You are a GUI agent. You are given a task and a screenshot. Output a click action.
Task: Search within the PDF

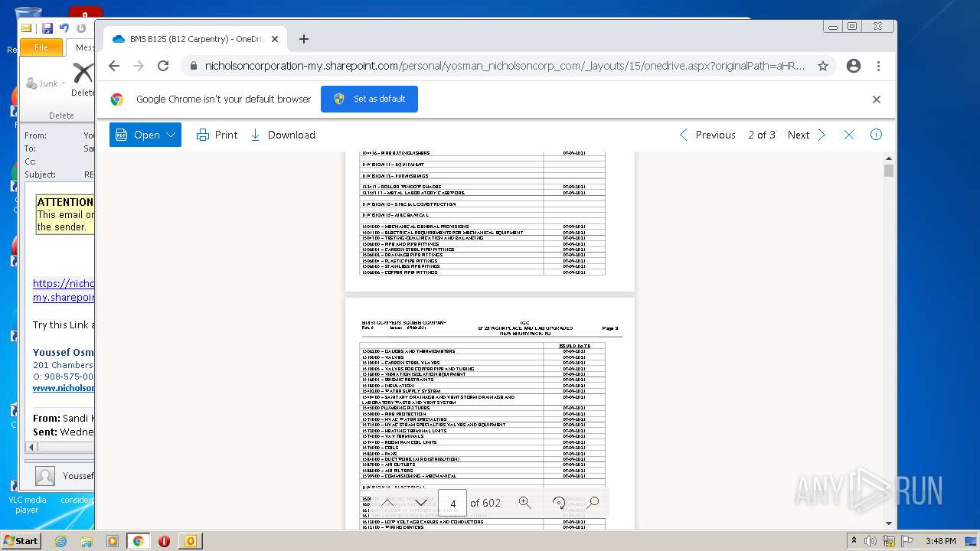pos(593,503)
